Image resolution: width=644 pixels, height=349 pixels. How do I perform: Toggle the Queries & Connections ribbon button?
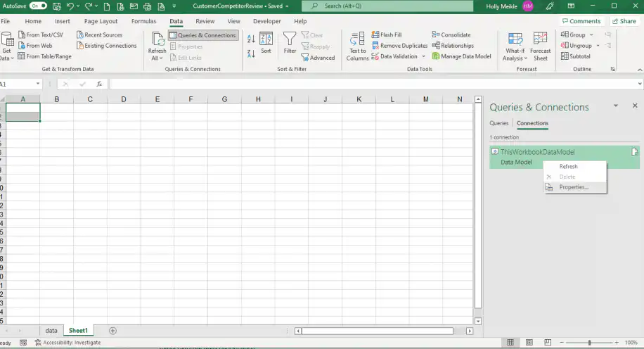[x=203, y=35]
